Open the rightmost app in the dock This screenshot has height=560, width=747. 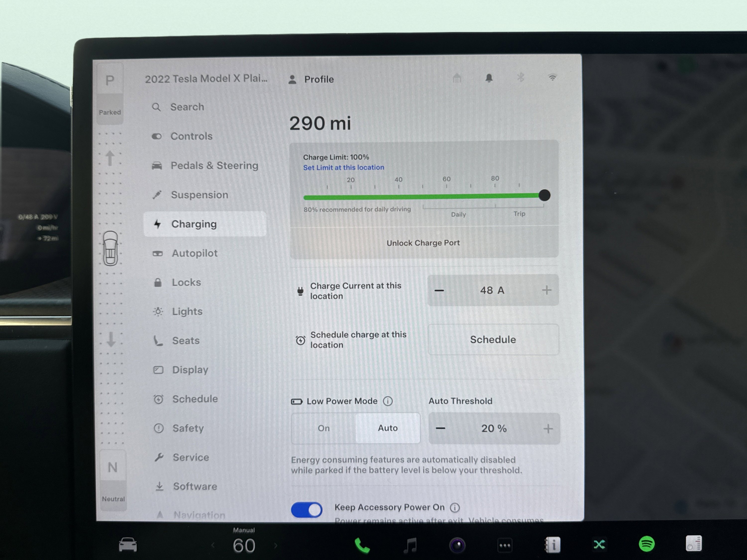(x=694, y=544)
